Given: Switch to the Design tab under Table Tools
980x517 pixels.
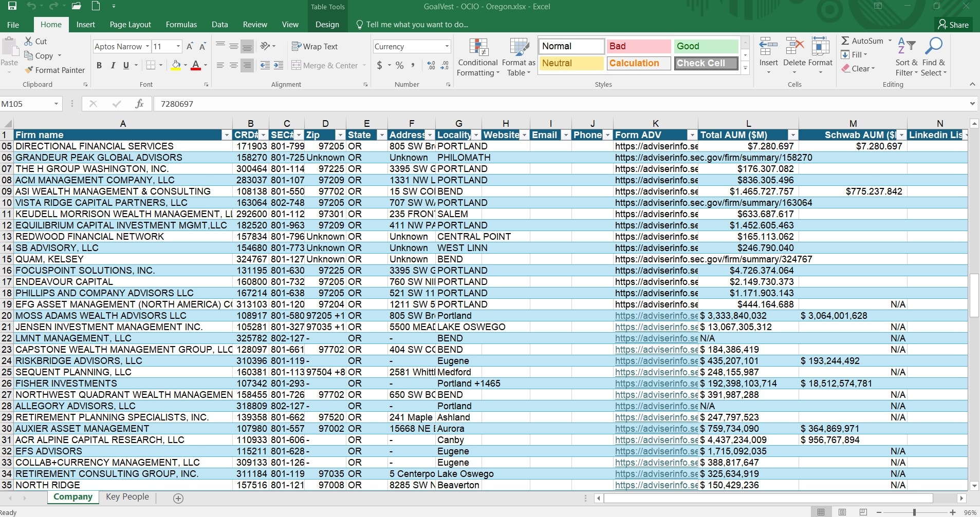Looking at the screenshot, I should (x=327, y=25).
